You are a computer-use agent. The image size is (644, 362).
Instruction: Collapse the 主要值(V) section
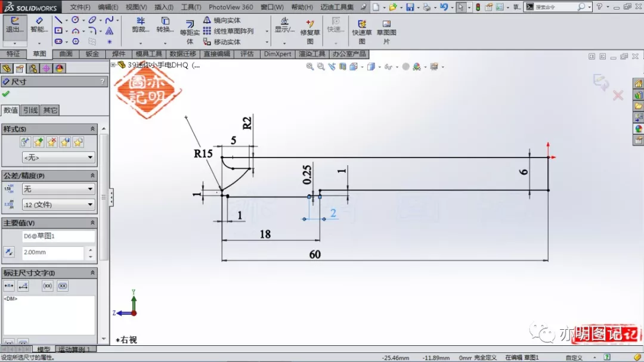[x=92, y=222]
